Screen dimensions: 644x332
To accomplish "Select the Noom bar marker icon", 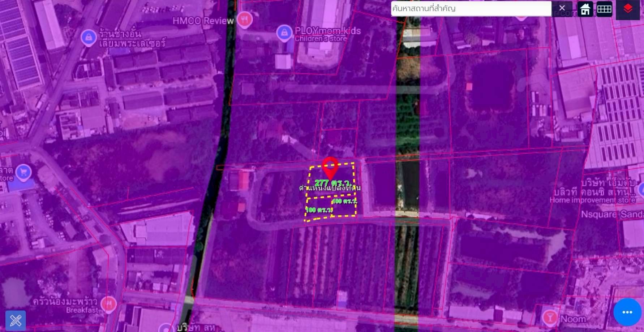I will coord(550,318).
